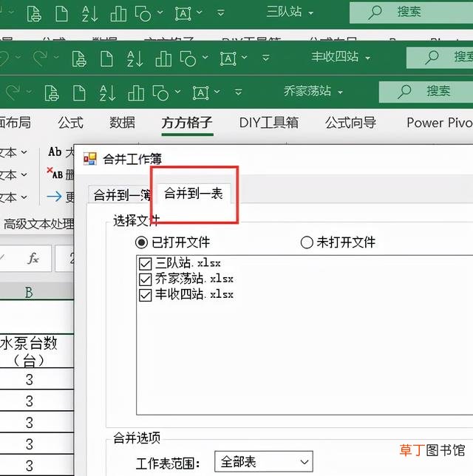
Task: Click print preview icon in 乔家荡站 window
Action: click(x=52, y=92)
